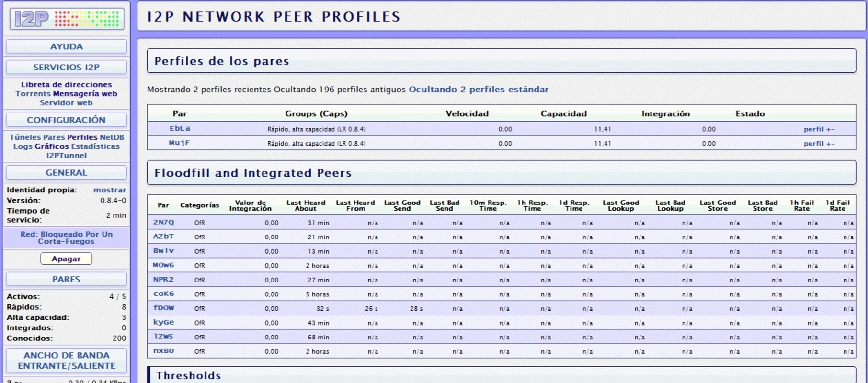This screenshot has width=868, height=383.
Task: Open floodfill peer 2N7Q
Action: click(163, 222)
